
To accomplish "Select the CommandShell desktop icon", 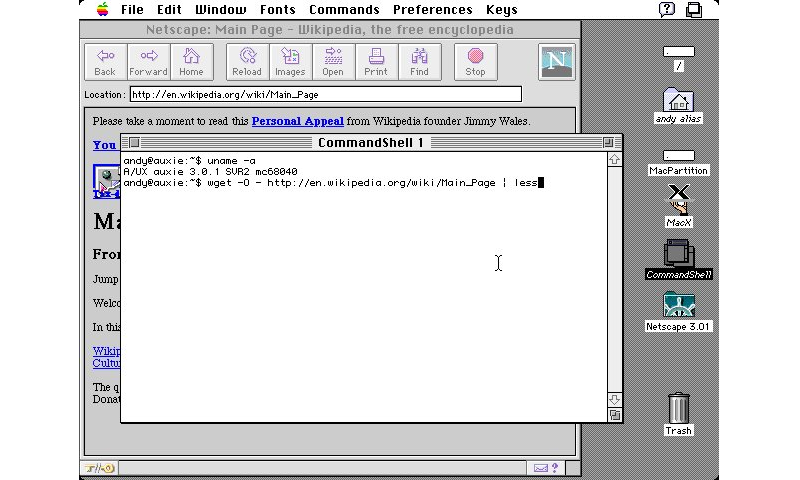I will (679, 260).
